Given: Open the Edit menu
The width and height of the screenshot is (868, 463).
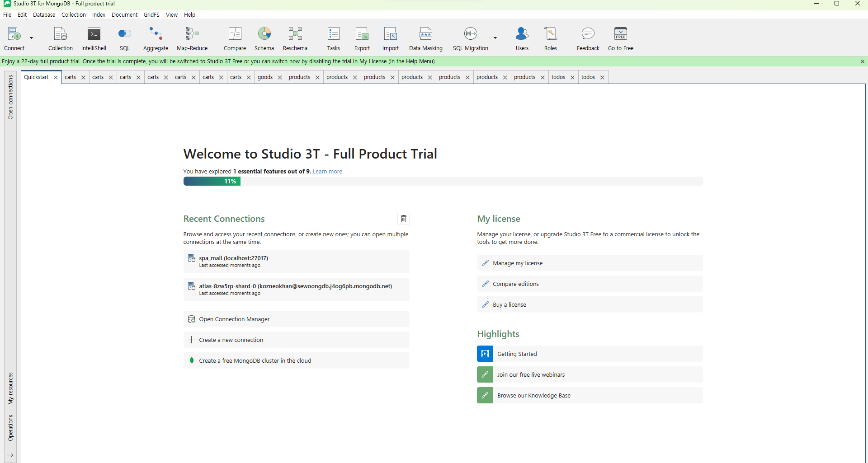Looking at the screenshot, I should coord(22,15).
